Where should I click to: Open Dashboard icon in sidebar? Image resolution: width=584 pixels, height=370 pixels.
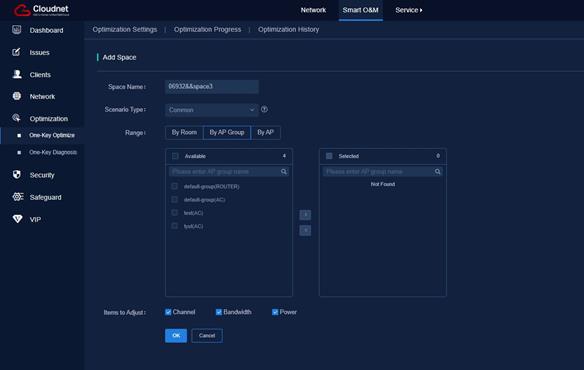(x=16, y=30)
